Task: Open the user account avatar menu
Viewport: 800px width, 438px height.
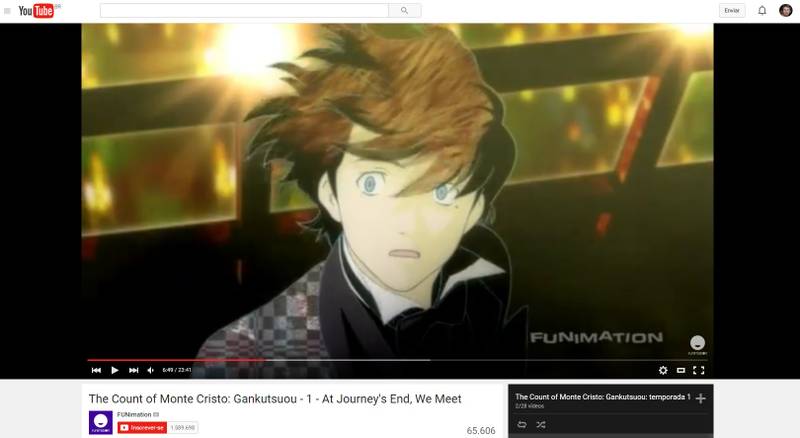Action: pyautogui.click(x=786, y=10)
